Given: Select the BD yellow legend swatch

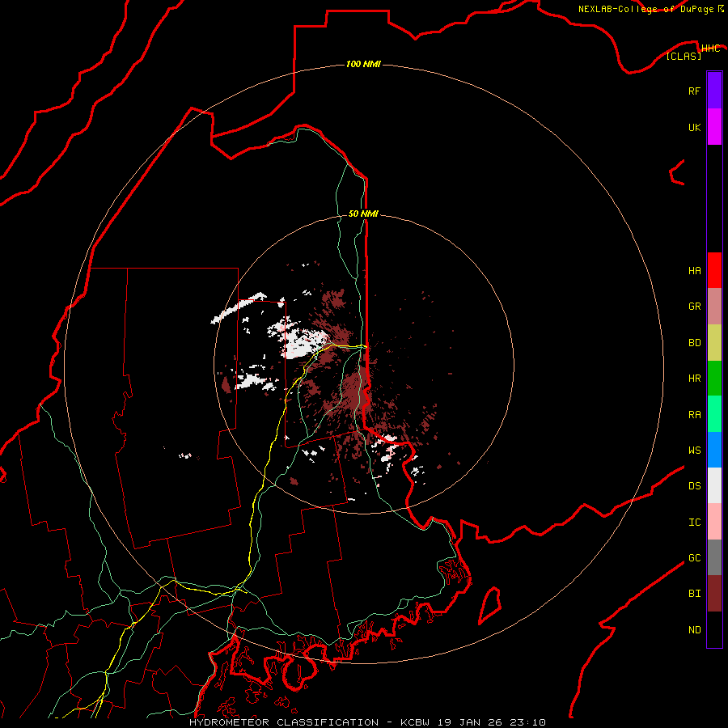Looking at the screenshot, I should point(714,343).
